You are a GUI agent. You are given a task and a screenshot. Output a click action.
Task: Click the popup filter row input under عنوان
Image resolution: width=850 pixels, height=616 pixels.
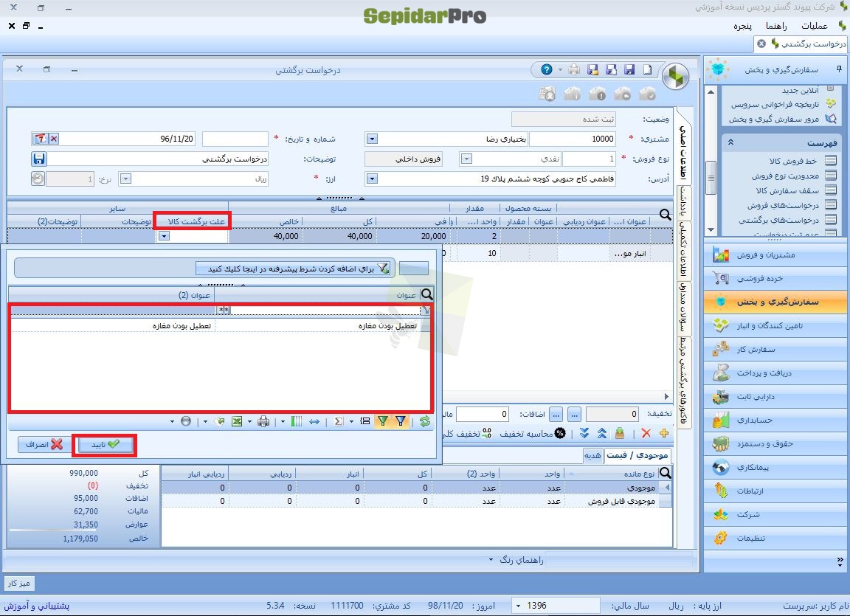tap(326, 310)
